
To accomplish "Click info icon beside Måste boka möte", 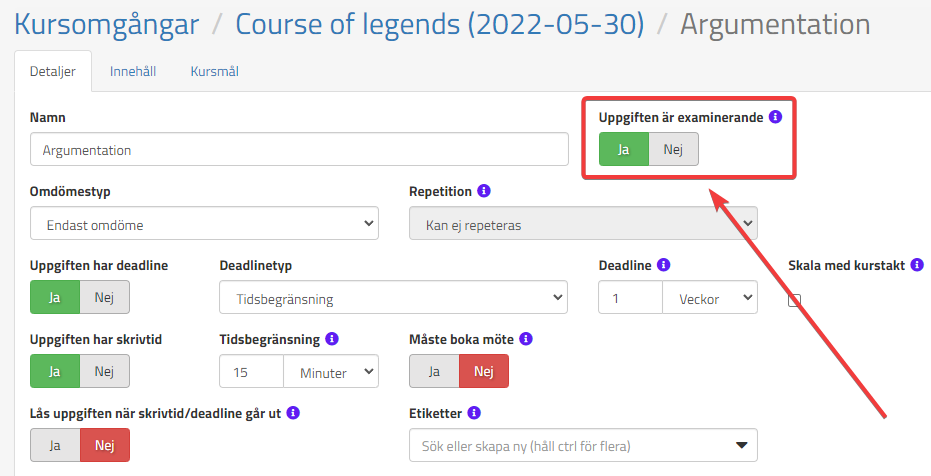I will click(526, 339).
